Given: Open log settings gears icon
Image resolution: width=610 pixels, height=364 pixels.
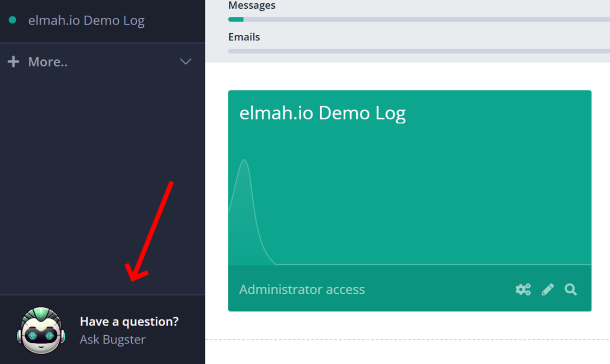Looking at the screenshot, I should [x=523, y=289].
